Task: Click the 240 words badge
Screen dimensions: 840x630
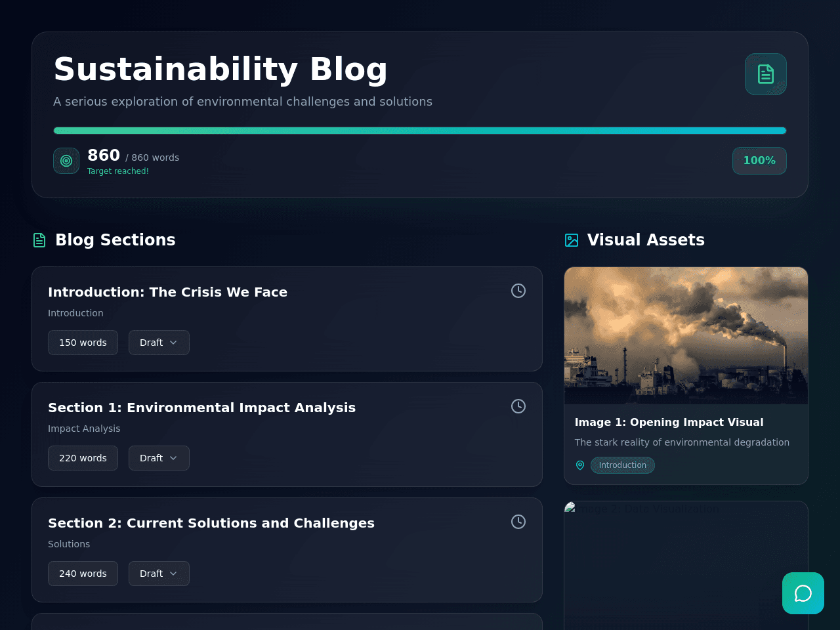Action: coord(83,574)
